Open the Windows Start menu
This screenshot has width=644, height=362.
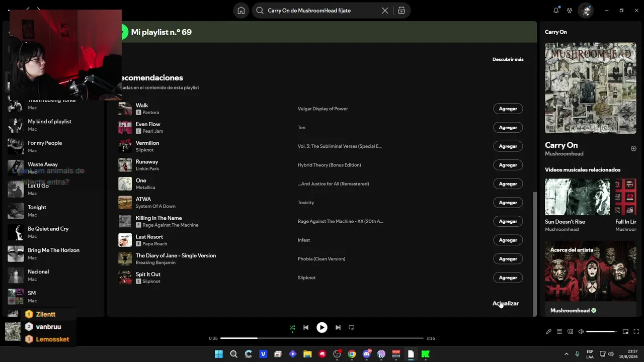[219, 354]
